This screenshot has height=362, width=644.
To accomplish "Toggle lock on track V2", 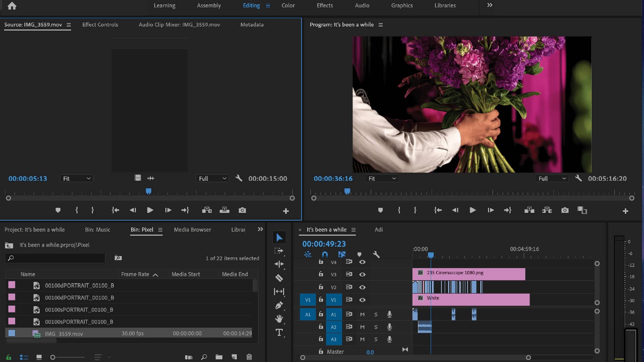I will [x=321, y=287].
